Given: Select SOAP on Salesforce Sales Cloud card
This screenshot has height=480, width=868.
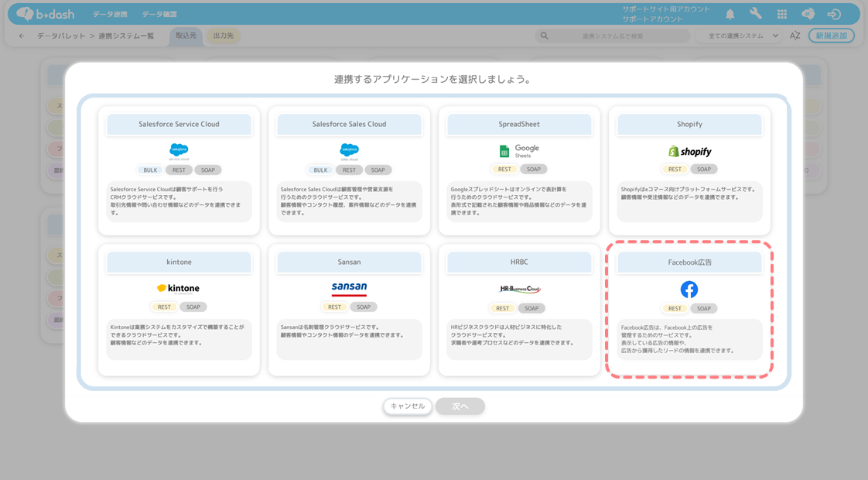Looking at the screenshot, I should tap(378, 170).
